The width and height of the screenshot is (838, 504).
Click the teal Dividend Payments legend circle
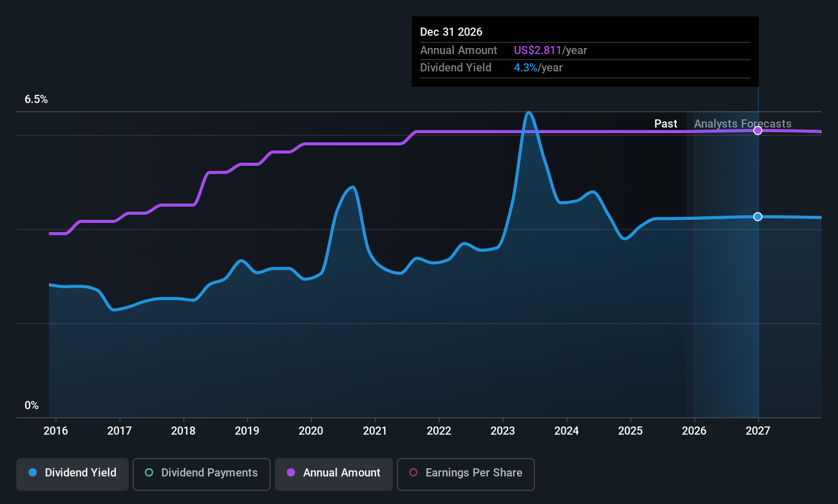click(x=149, y=472)
